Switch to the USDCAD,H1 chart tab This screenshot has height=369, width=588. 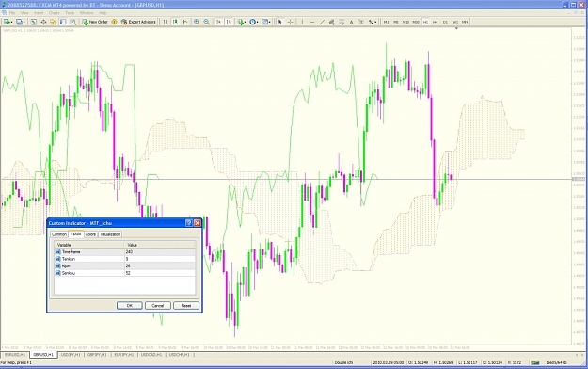pos(151,355)
